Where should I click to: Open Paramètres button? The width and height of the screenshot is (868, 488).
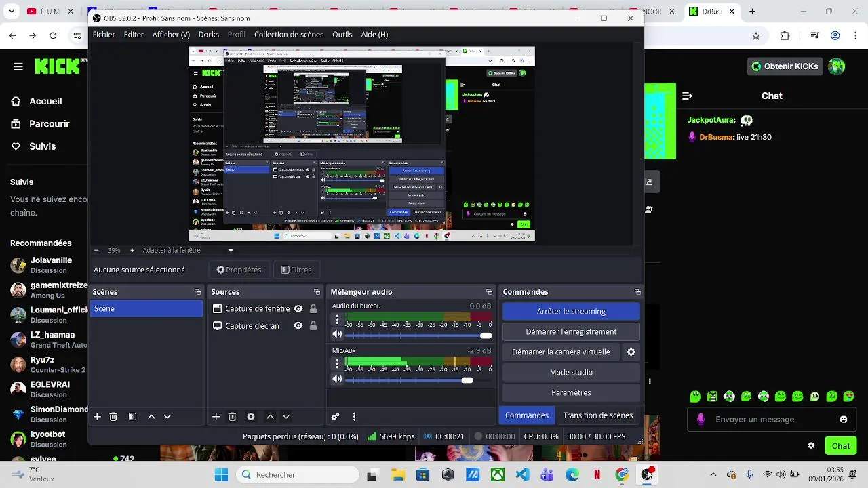tap(571, 392)
